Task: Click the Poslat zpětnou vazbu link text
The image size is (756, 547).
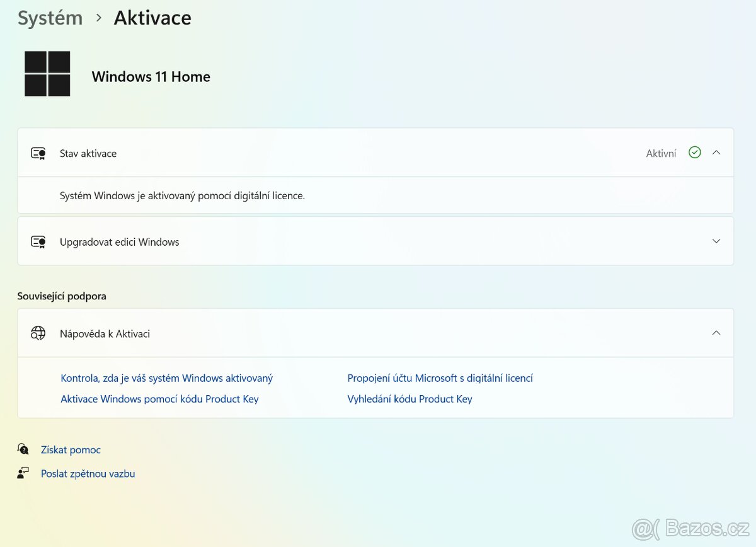Action: click(88, 474)
